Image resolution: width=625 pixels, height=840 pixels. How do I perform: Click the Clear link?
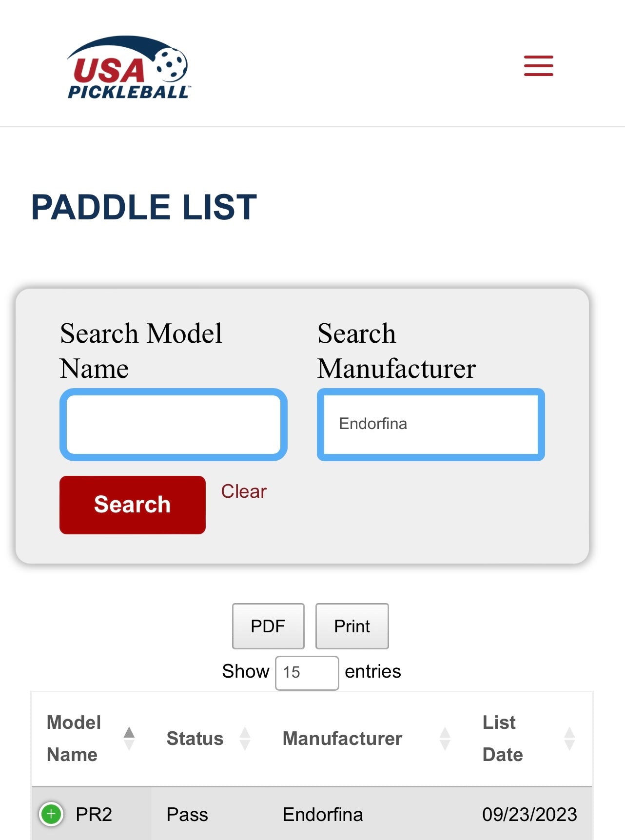coord(244,491)
